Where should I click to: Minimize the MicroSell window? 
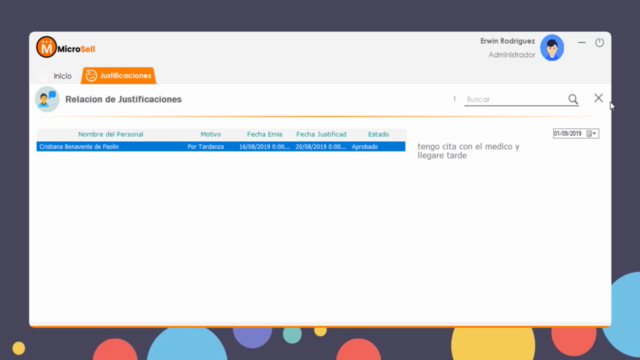click(582, 42)
